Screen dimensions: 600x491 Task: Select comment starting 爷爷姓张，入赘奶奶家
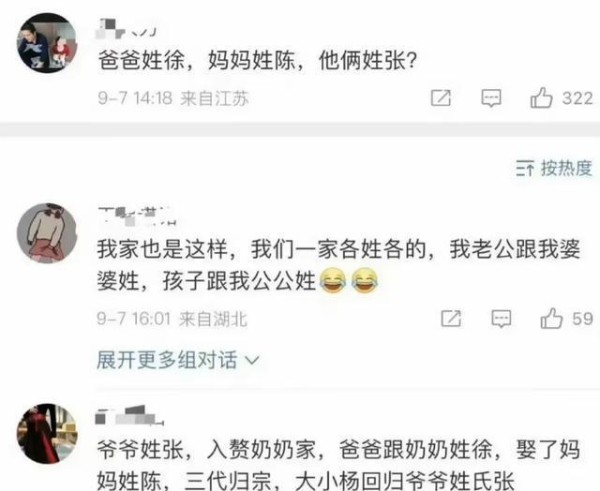339,465
